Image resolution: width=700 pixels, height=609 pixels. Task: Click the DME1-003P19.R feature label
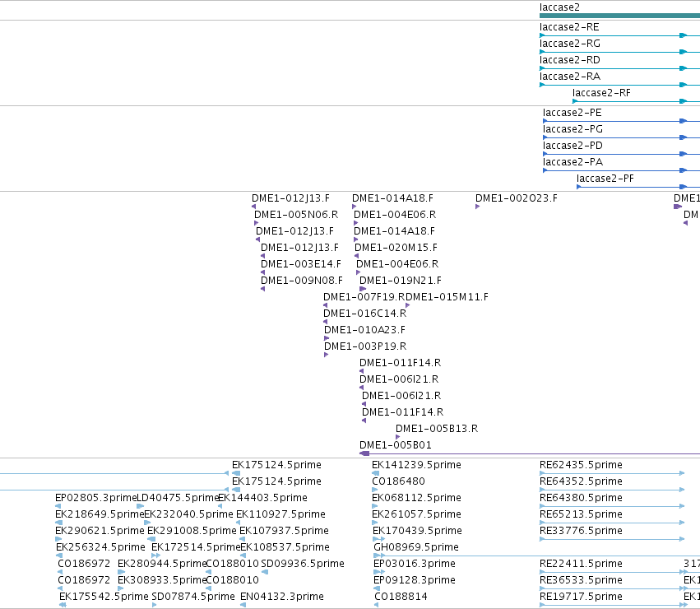(x=364, y=346)
